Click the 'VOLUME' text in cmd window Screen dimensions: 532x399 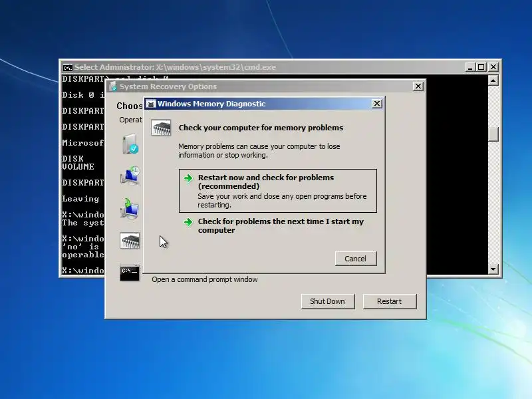78,167
